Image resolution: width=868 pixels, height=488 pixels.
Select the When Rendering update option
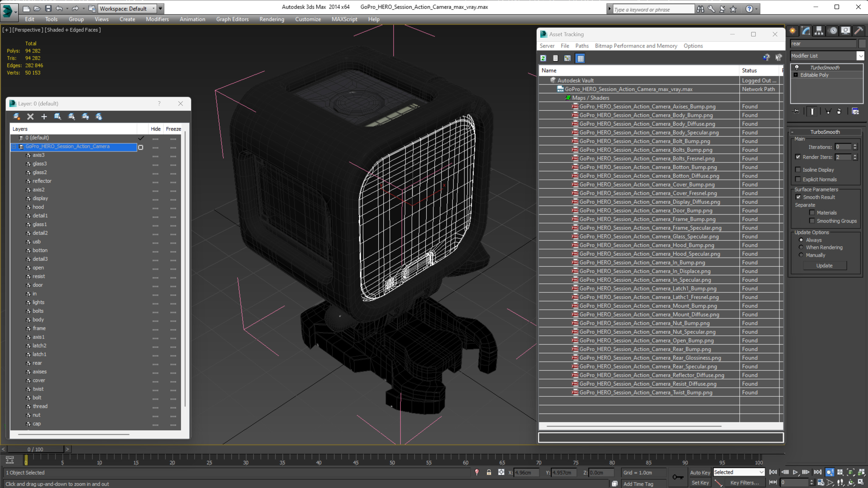pyautogui.click(x=801, y=247)
